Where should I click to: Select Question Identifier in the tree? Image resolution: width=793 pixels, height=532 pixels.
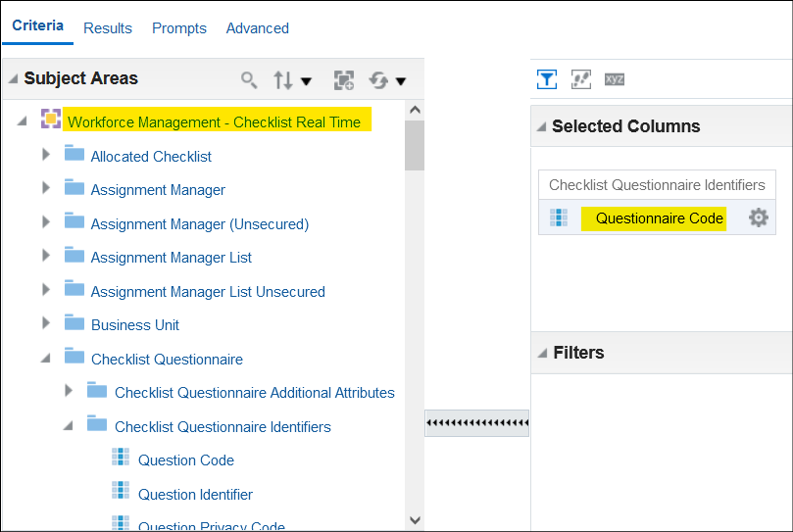(x=195, y=494)
